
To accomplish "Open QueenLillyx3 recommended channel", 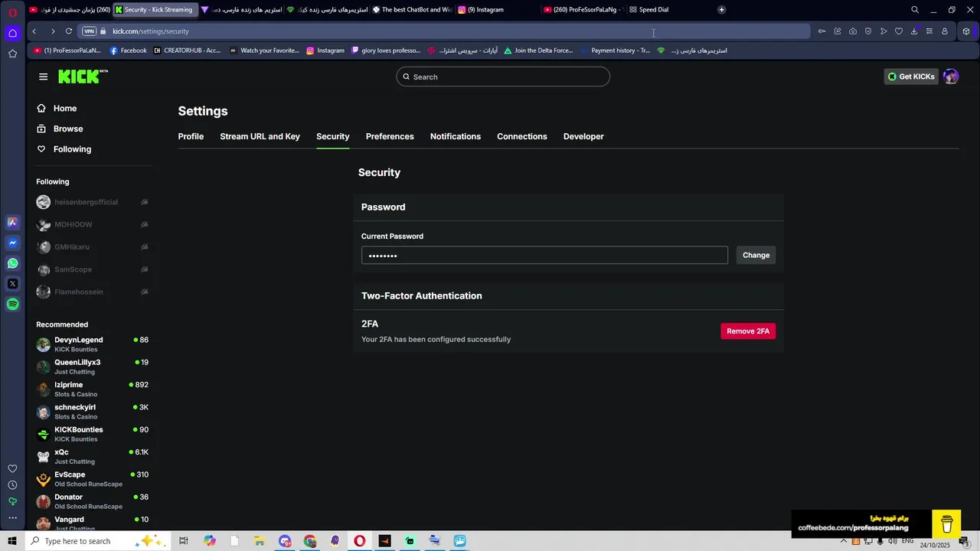I will pos(92,367).
